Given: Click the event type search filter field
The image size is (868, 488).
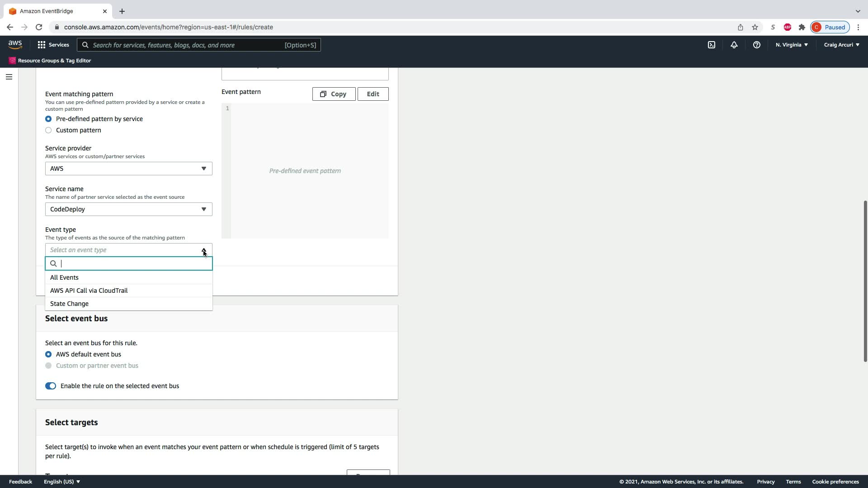Looking at the screenshot, I should (133, 263).
